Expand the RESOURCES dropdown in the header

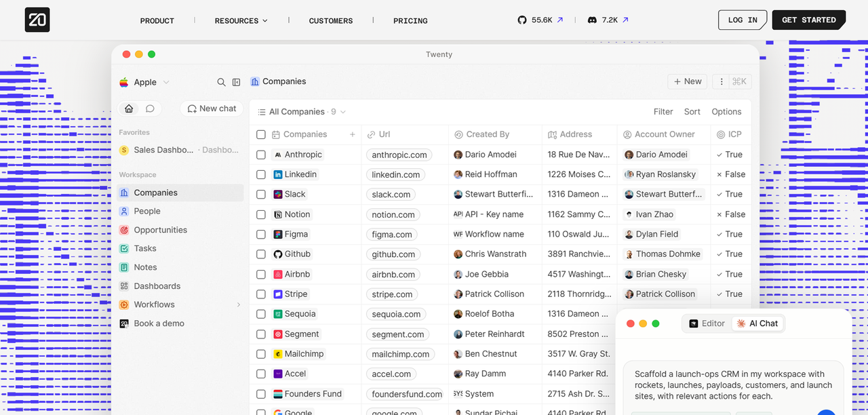click(241, 21)
